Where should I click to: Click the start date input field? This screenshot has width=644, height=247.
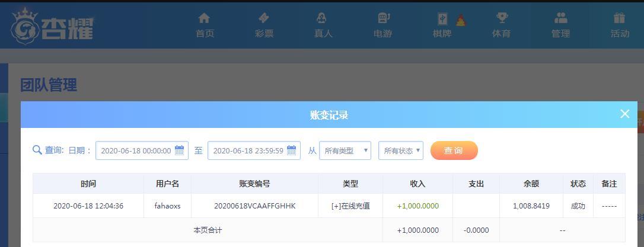click(x=135, y=150)
